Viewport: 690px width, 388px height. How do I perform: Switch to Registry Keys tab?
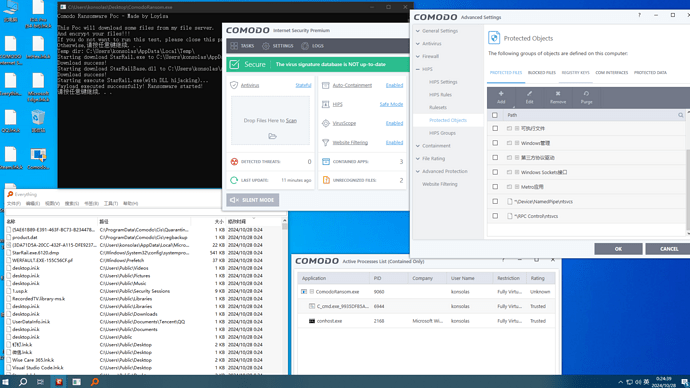(x=575, y=73)
